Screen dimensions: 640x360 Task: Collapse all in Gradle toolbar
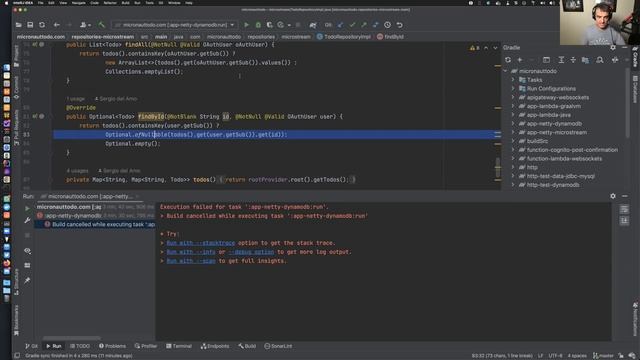(x=573, y=60)
